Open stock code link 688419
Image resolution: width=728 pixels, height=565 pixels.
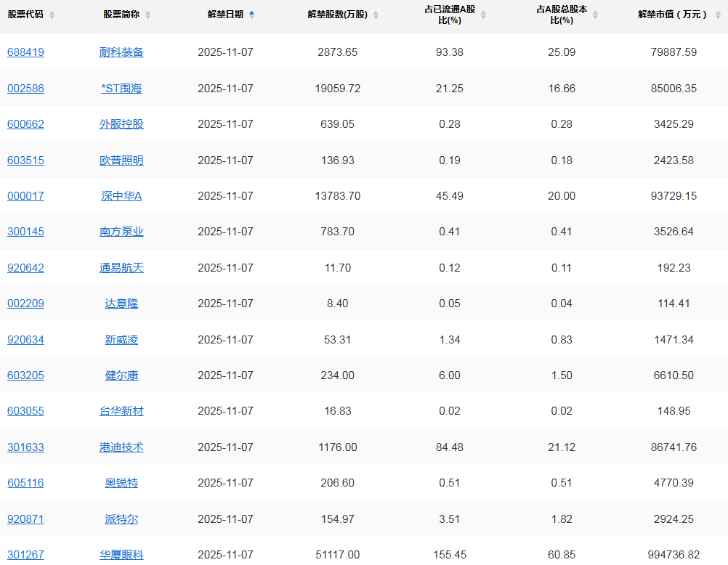tap(25, 52)
